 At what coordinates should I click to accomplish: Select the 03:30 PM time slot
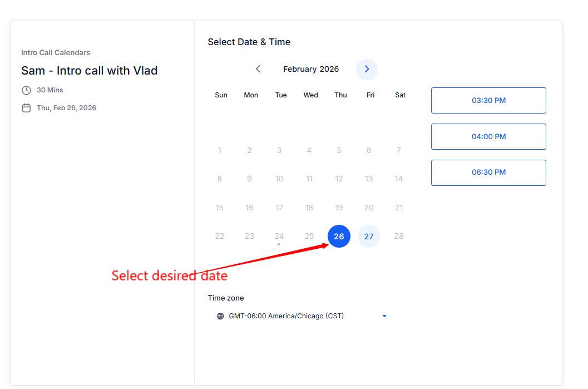tap(488, 101)
